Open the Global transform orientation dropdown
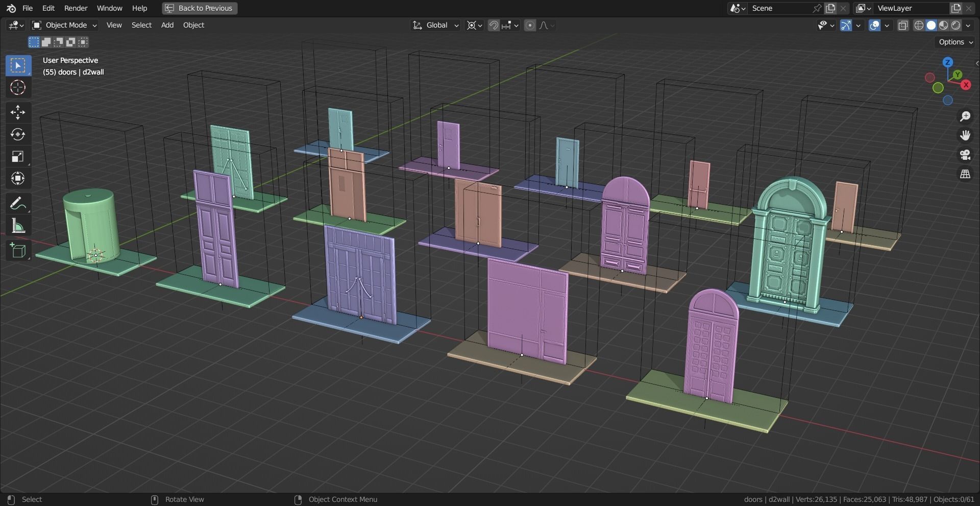The image size is (980, 506). [x=436, y=25]
